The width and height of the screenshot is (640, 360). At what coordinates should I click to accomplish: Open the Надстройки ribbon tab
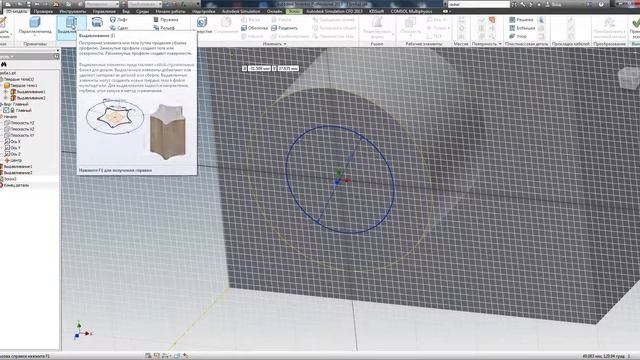pyautogui.click(x=204, y=11)
